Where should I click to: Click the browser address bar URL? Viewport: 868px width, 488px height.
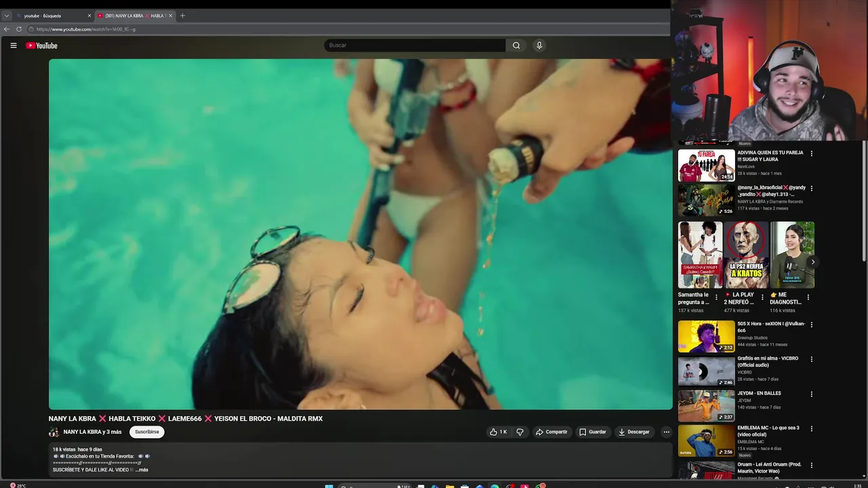pyautogui.click(x=86, y=29)
